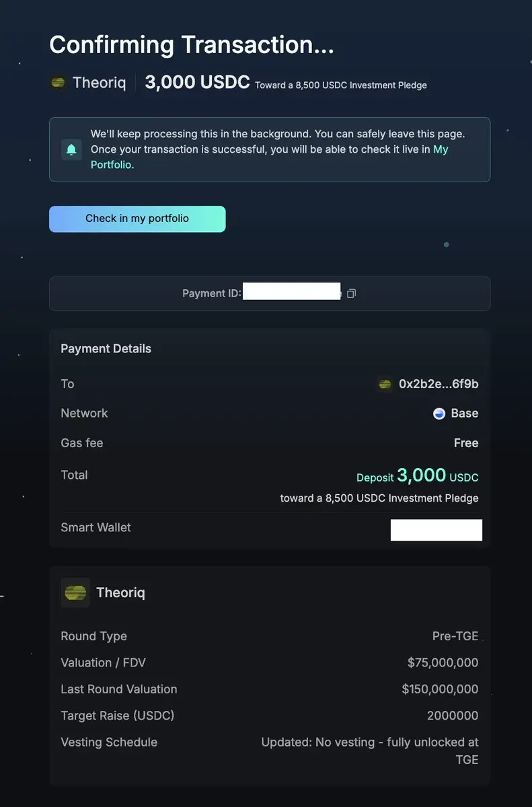Click the Base network icon
532x807 pixels.
[439, 414]
